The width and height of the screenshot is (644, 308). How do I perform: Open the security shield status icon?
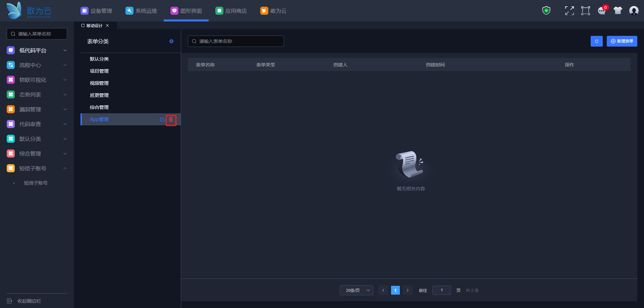(x=546, y=11)
